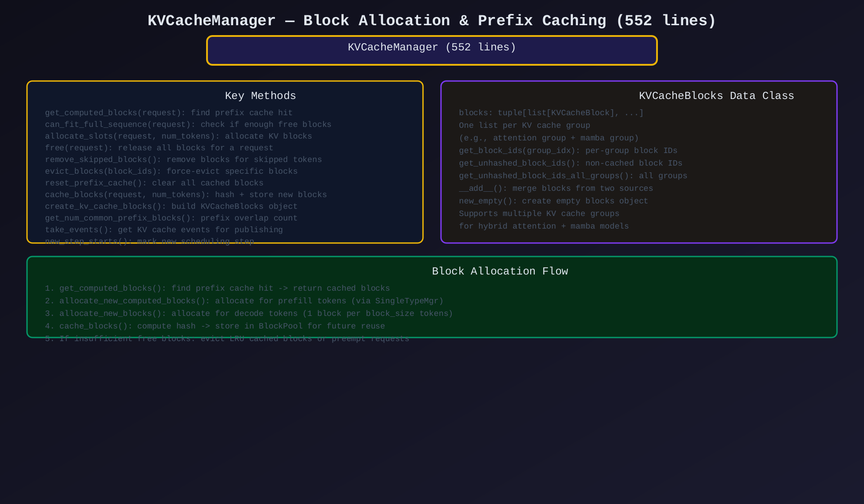Click get_block_ids(group_idx) data class line
This screenshot has height=504, width=864.
(568, 150)
